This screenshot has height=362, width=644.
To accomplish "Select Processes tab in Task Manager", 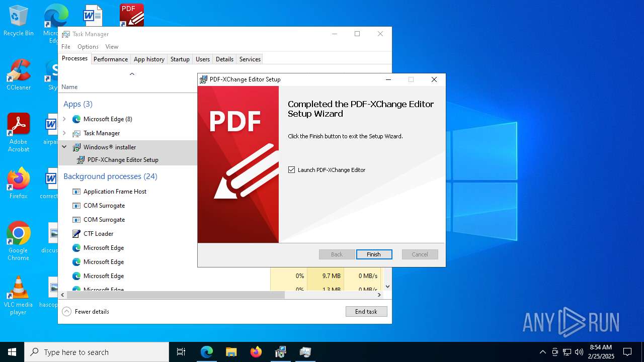I will [x=74, y=58].
